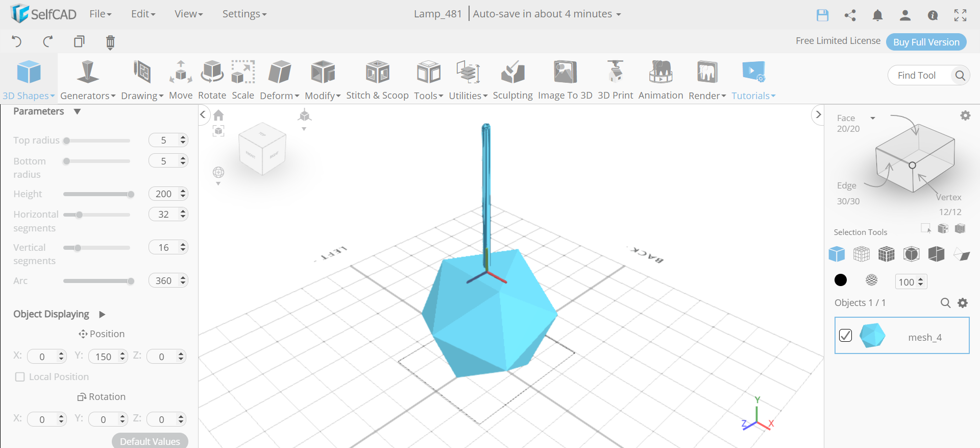Toggle wireframe view mode
This screenshot has height=448, width=980.
point(862,254)
